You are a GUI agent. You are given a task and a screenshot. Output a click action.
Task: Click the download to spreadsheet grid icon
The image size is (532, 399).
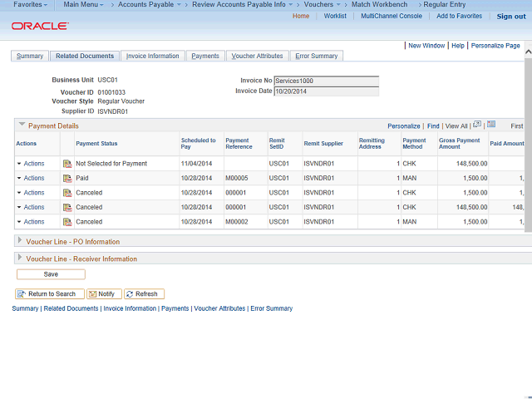491,125
